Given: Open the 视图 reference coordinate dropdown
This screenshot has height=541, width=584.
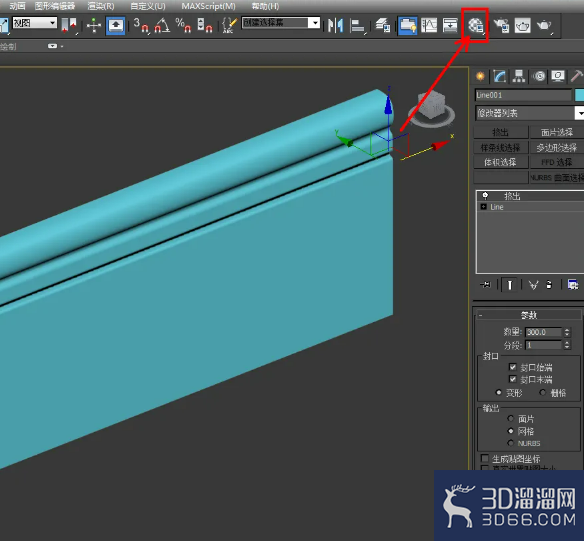Looking at the screenshot, I should [34, 23].
